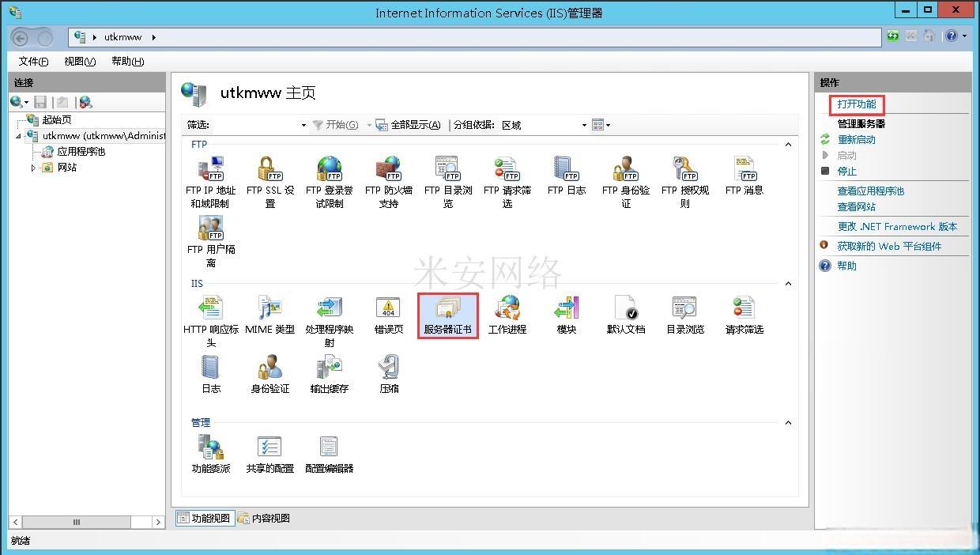Switch to 功能视图 tab
This screenshot has width=980, height=555.
click(x=204, y=518)
